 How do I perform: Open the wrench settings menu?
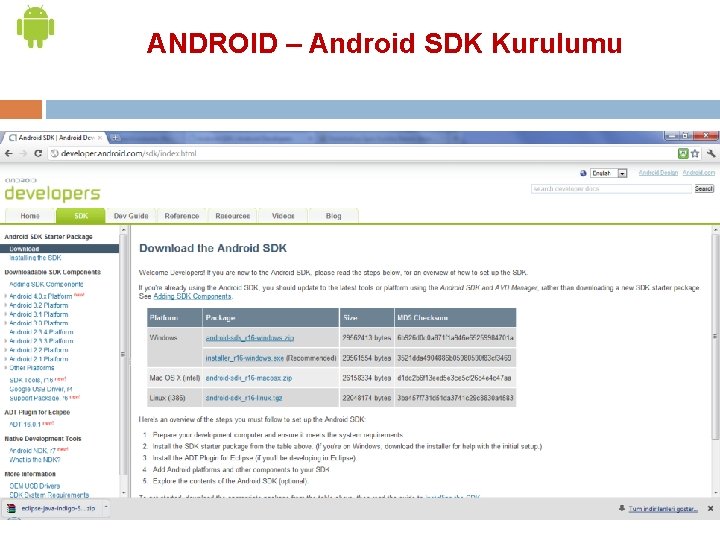coord(711,153)
